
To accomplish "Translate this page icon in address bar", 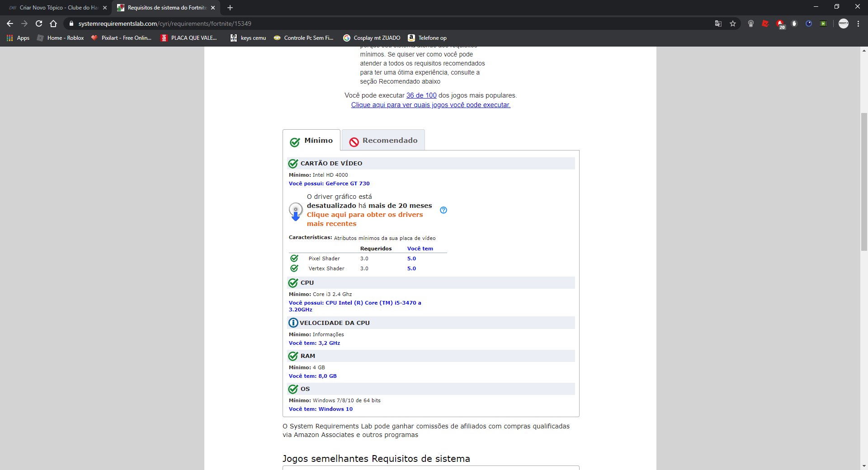I will [718, 23].
